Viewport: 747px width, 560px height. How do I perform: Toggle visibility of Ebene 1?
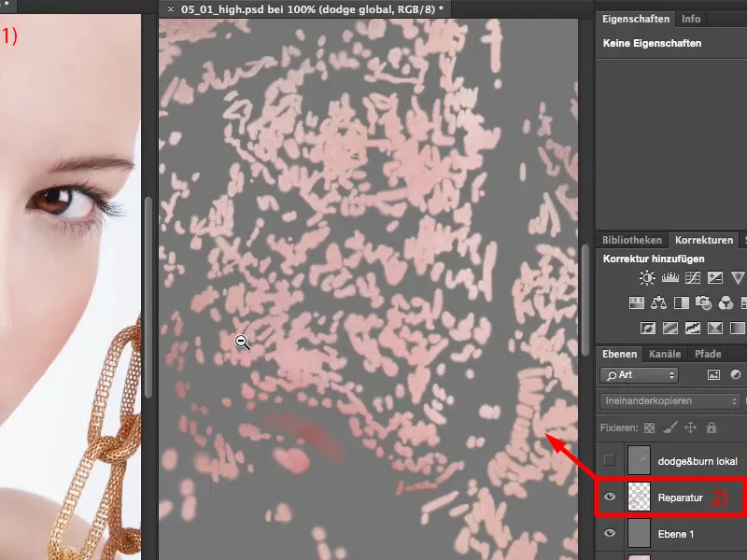[x=611, y=533]
